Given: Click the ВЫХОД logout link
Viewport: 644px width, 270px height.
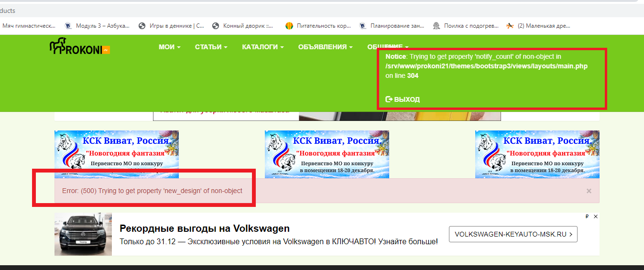Looking at the screenshot, I should tap(406, 99).
